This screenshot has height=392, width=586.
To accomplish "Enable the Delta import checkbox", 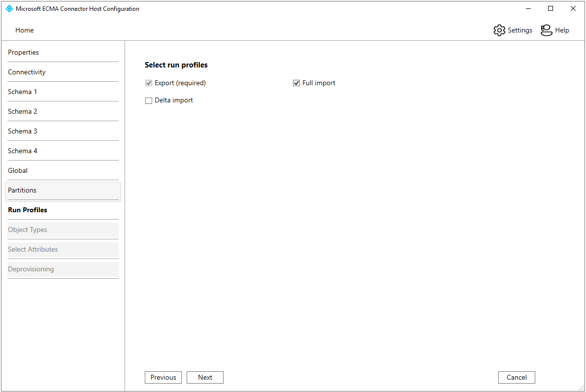I will coord(149,100).
